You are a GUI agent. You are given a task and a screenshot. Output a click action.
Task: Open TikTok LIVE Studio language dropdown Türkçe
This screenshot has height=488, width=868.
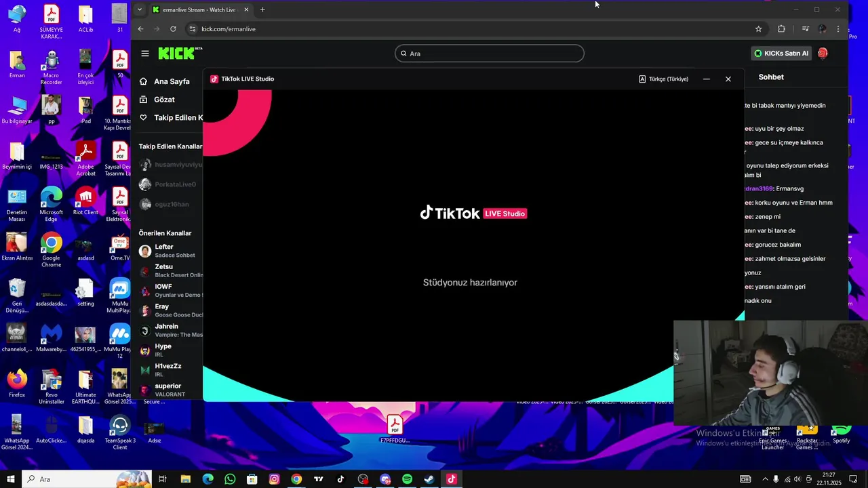tap(663, 79)
